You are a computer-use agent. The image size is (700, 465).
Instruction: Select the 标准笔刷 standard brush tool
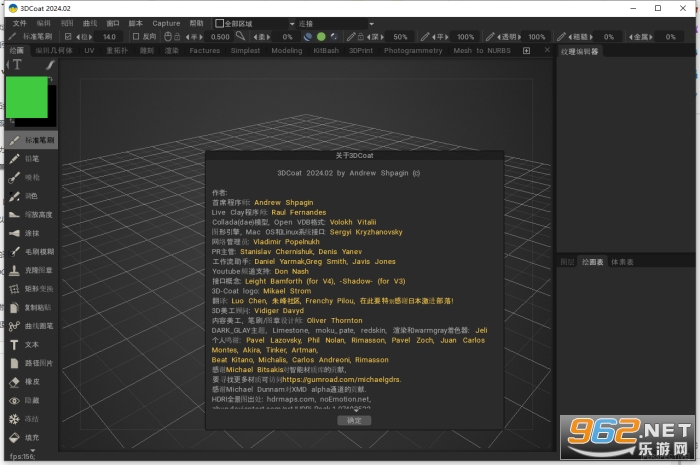[31, 140]
